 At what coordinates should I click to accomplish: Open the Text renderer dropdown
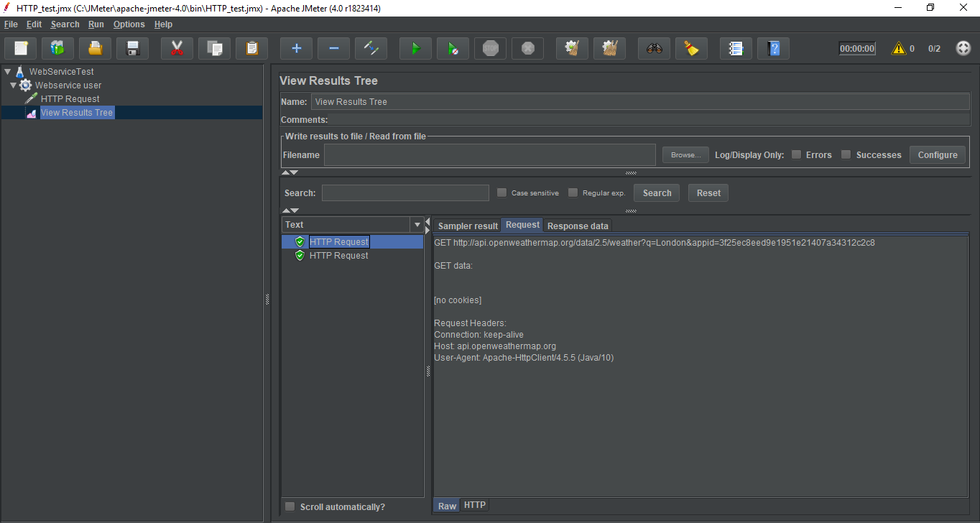[x=417, y=225]
